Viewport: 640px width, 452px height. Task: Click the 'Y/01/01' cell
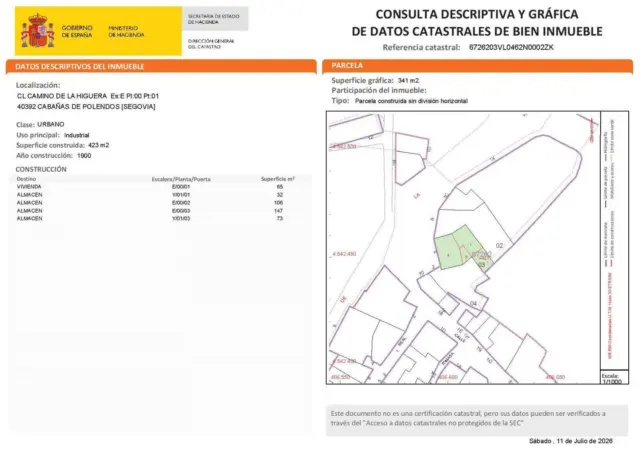[181, 195]
